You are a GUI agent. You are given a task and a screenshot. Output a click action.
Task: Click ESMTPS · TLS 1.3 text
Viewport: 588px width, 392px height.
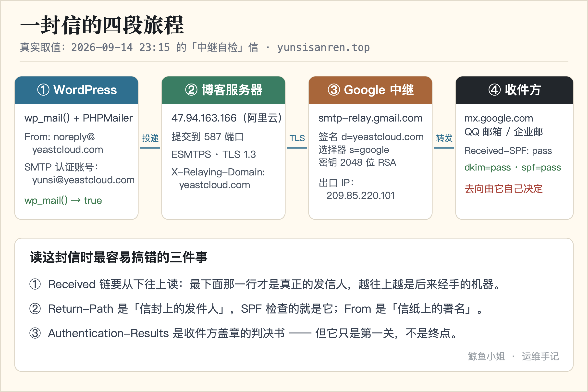coord(213,155)
